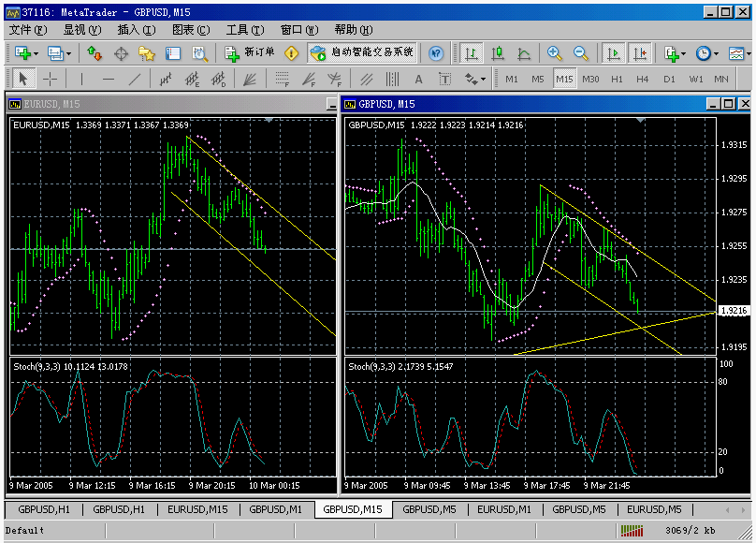Image resolution: width=756 pixels, height=543 pixels.
Task: Open the Navigator folder-star icon
Action: [x=147, y=53]
